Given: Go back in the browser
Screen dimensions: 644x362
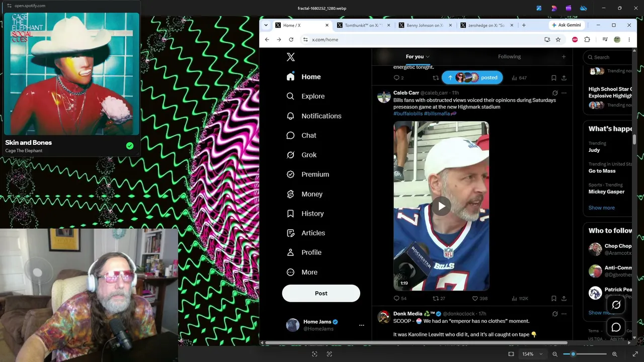Looking at the screenshot, I should click(x=267, y=40).
